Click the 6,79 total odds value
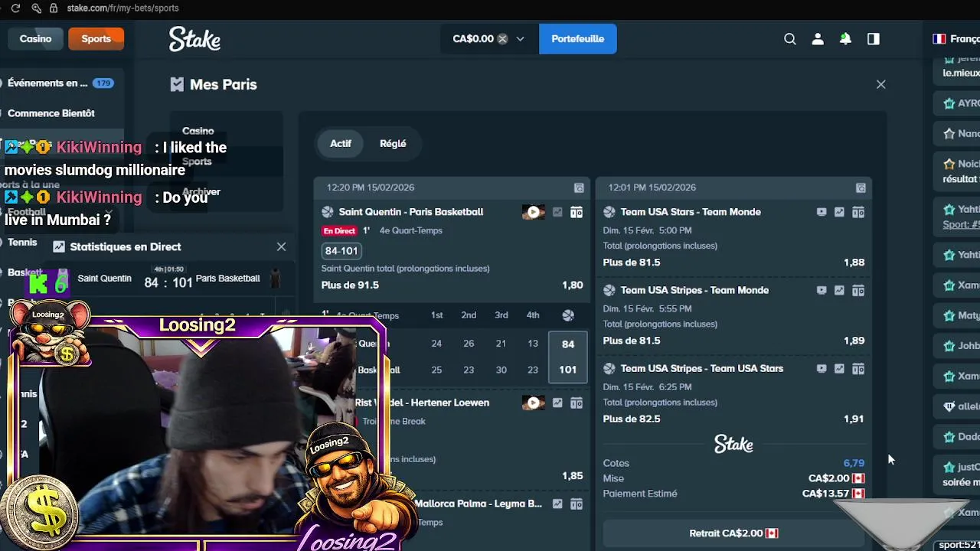980x551 pixels. pyautogui.click(x=854, y=463)
